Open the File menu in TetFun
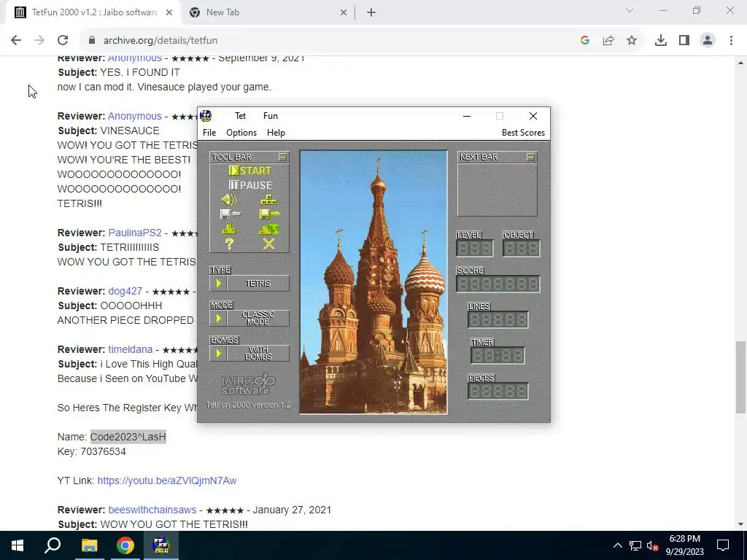Viewport: 747px width, 560px height. pyautogui.click(x=209, y=133)
